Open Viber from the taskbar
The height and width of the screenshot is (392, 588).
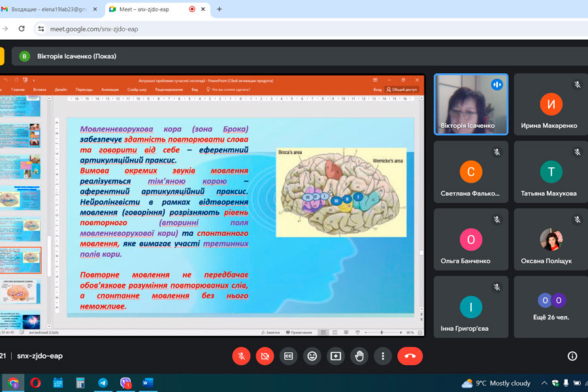(x=125, y=383)
